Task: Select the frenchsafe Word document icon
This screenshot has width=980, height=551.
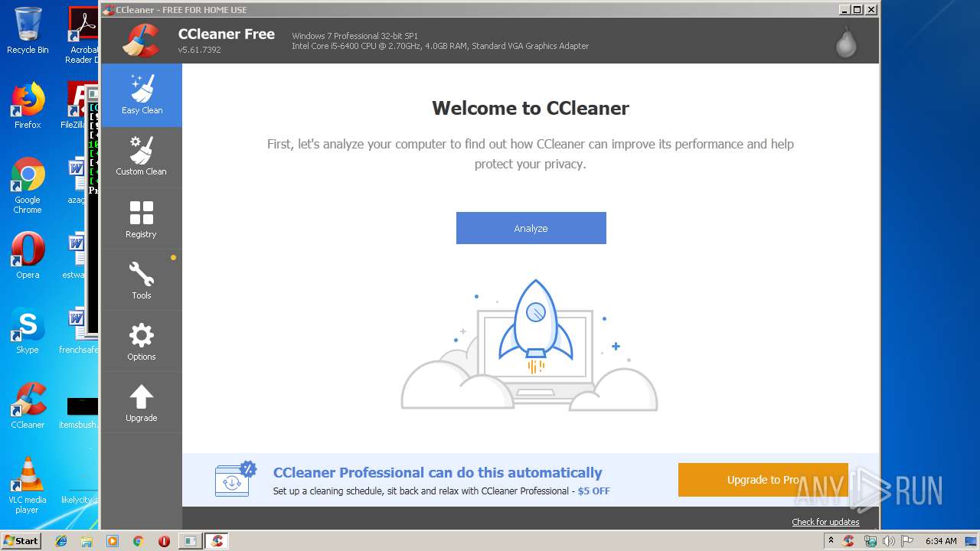Action: tap(78, 331)
